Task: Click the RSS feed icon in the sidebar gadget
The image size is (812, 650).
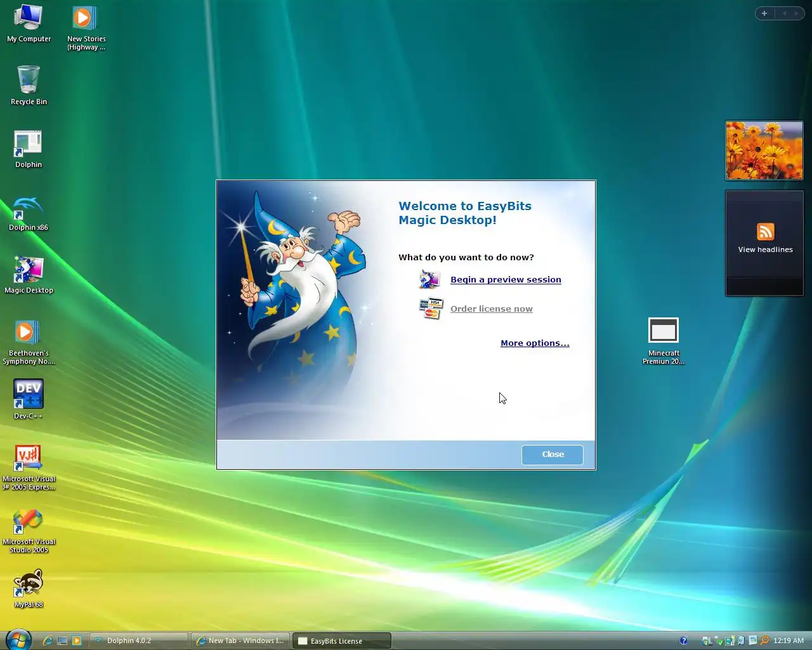Action: click(x=766, y=231)
